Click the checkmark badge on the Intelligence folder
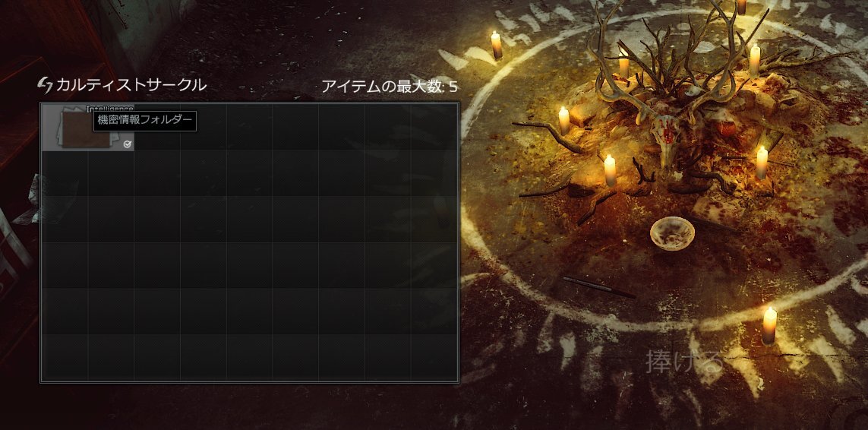The image size is (868, 430). (x=128, y=144)
